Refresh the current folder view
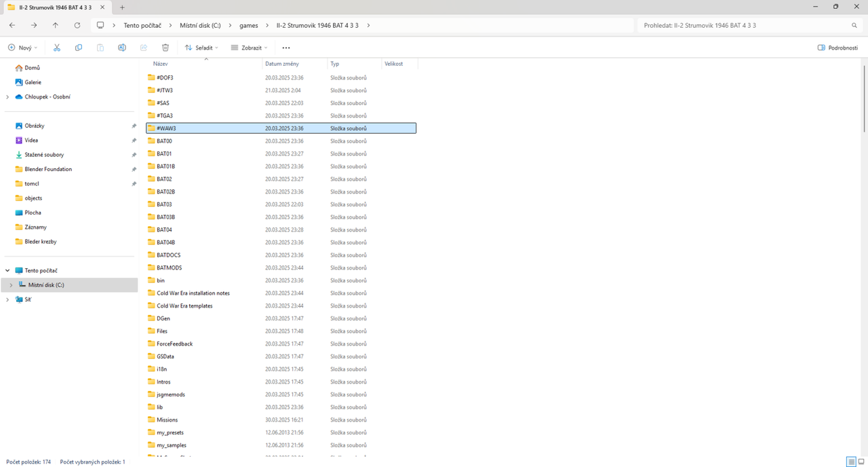Screen dimensions: 868x467 pos(77,25)
